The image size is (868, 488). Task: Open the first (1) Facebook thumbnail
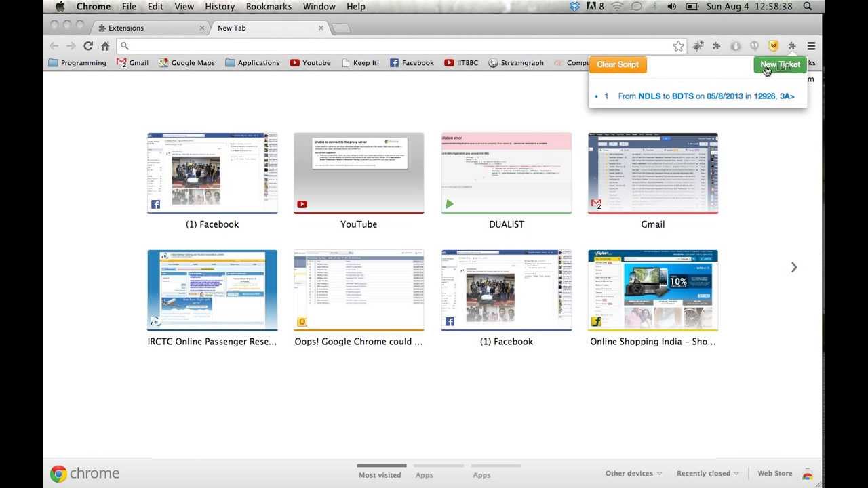pyautogui.click(x=212, y=174)
